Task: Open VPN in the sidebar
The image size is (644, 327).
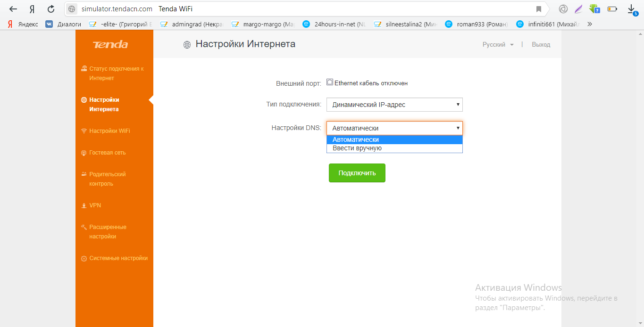Action: [95, 205]
